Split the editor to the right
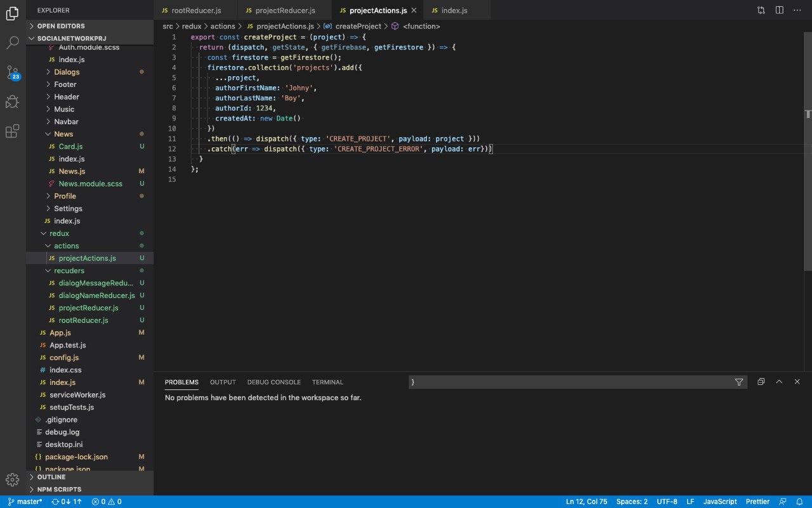The width and height of the screenshot is (812, 508). pos(780,10)
